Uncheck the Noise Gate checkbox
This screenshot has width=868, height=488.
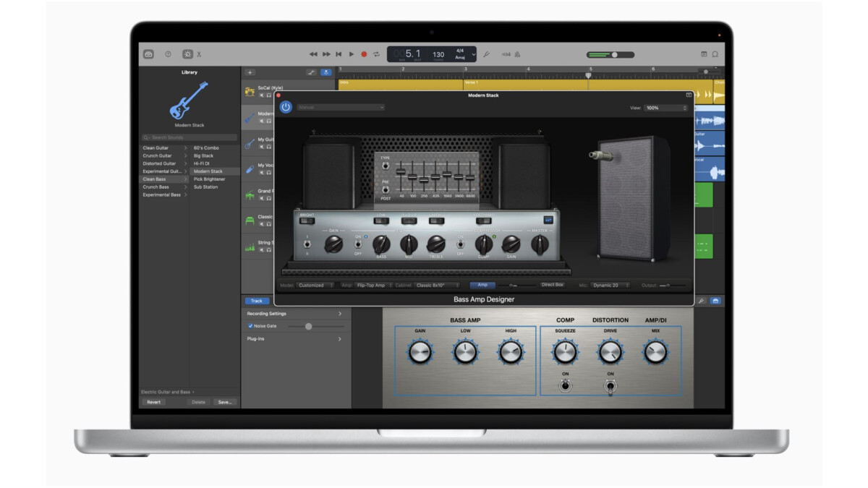click(250, 326)
